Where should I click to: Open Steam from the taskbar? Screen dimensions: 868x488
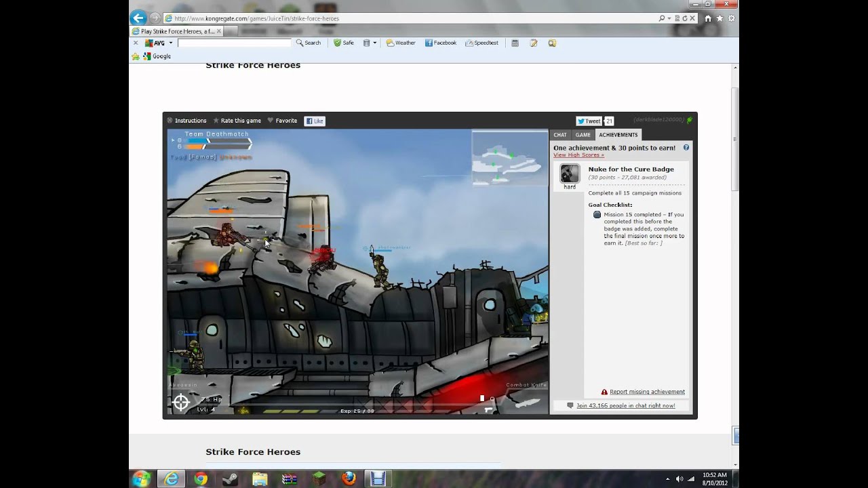tap(231, 479)
